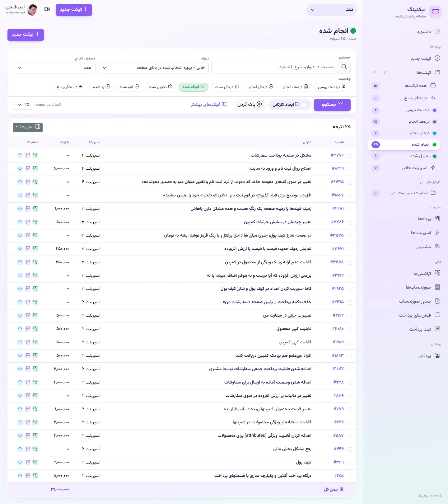
Task: Open صورتحساب‌ها in the sidebar
Action: 423,287
